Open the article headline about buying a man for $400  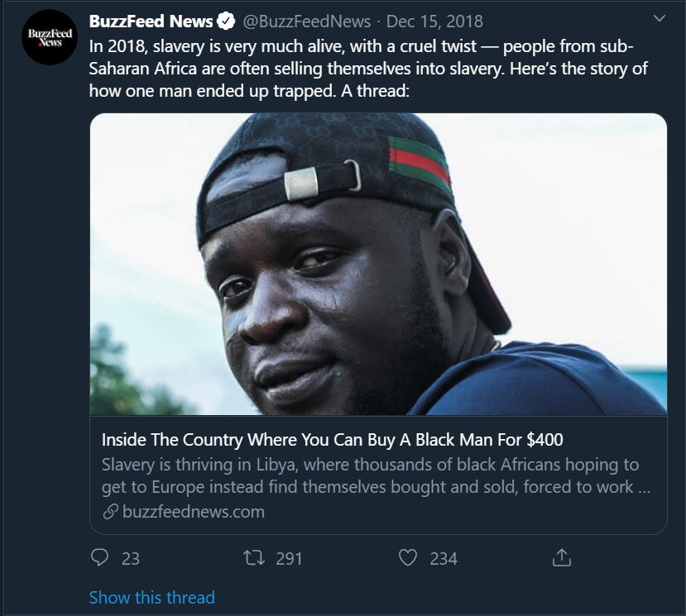(x=332, y=439)
